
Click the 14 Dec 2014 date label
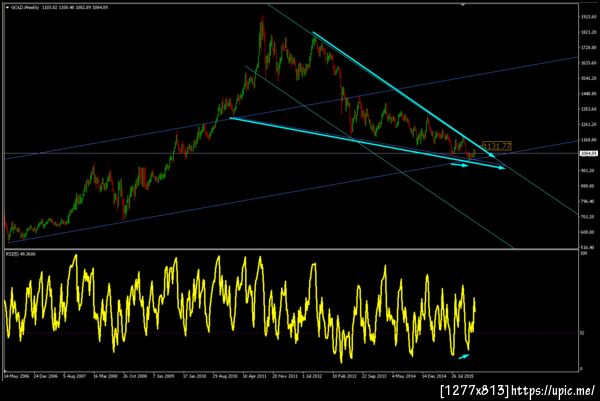(x=434, y=376)
